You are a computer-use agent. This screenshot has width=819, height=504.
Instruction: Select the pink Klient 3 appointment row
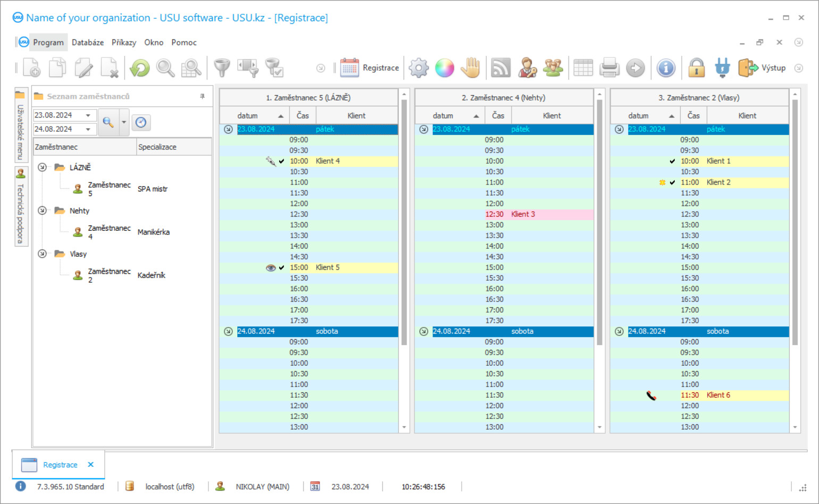523,214
